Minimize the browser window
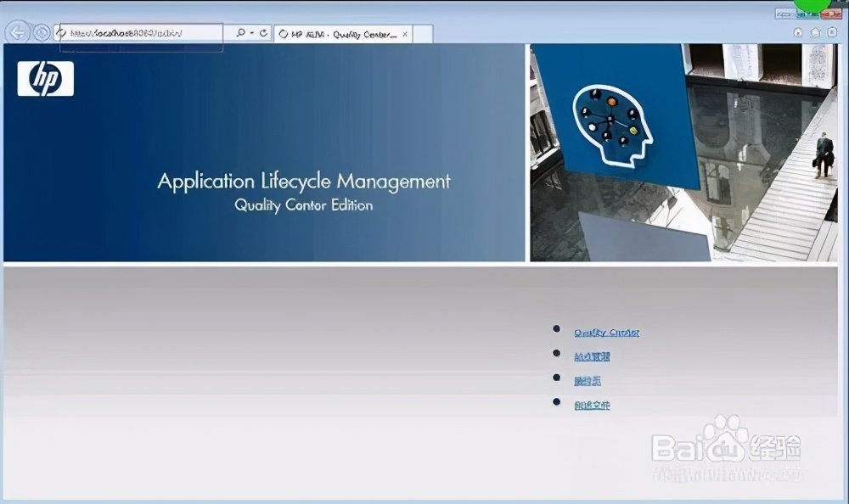 point(784,14)
